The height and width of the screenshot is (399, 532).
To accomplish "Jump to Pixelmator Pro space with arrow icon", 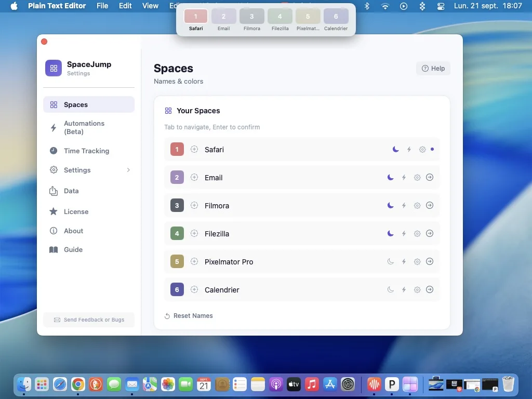I will tap(430, 261).
